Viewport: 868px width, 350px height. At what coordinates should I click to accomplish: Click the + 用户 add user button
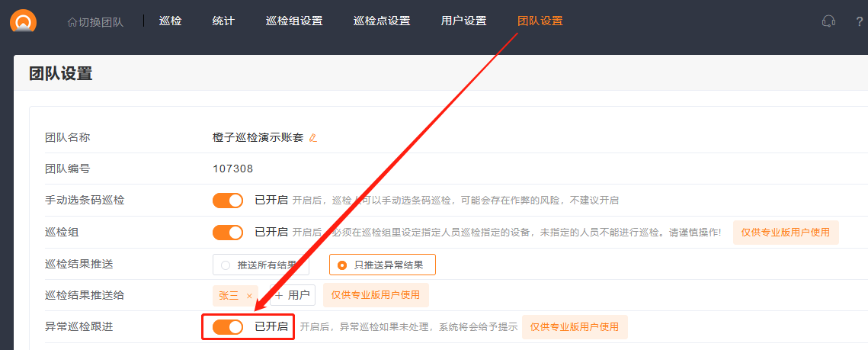[x=292, y=295]
